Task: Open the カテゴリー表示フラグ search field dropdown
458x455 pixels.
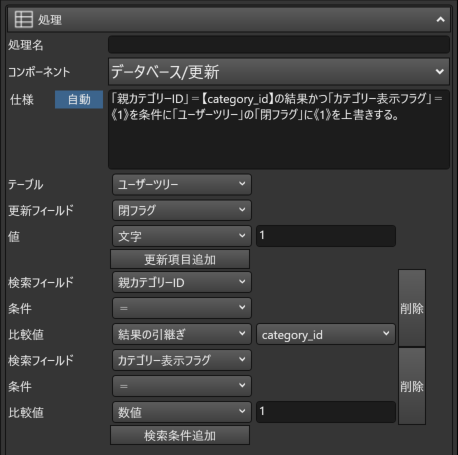Action: tap(182, 360)
